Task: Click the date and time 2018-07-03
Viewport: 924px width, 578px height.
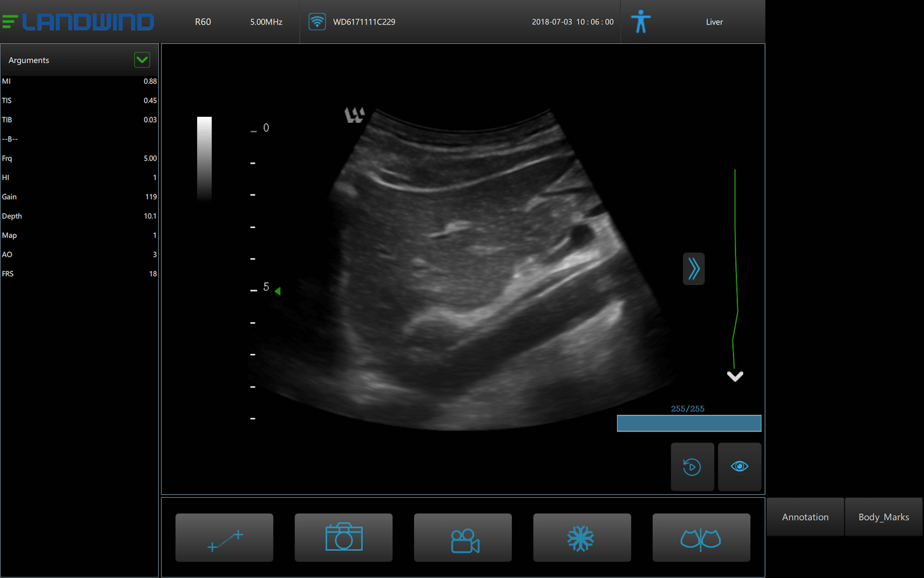Action: [573, 22]
